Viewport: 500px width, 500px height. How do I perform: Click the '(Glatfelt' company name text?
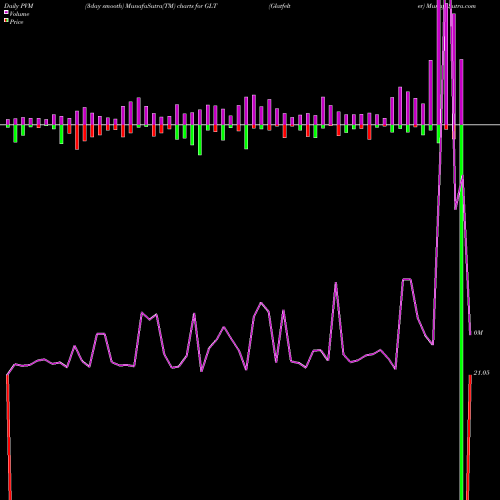pos(280,6)
